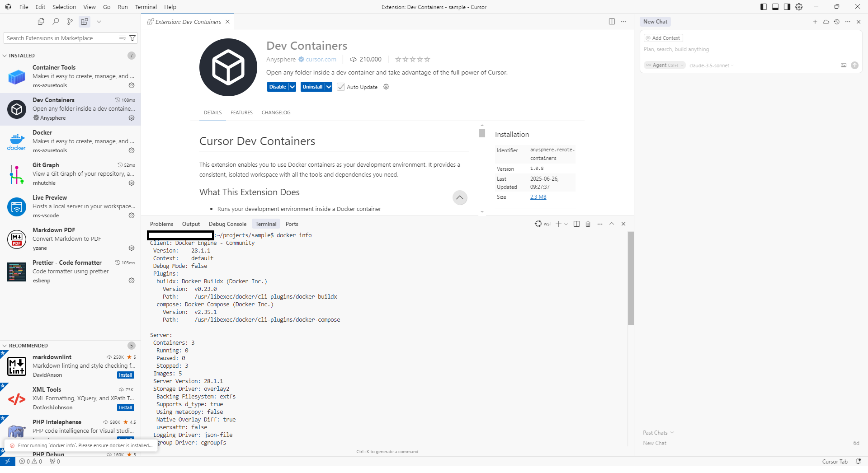
Task: Toggle secondary sidebar layout button
Action: tap(787, 7)
